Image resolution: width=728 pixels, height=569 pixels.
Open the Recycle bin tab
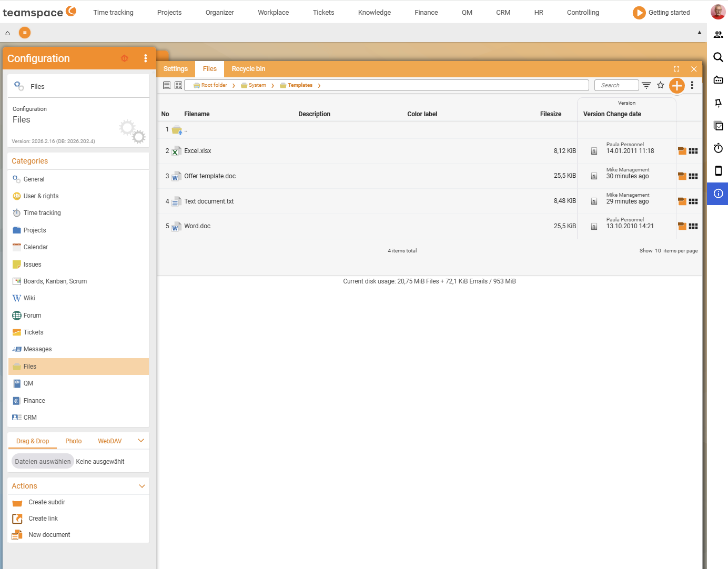248,69
